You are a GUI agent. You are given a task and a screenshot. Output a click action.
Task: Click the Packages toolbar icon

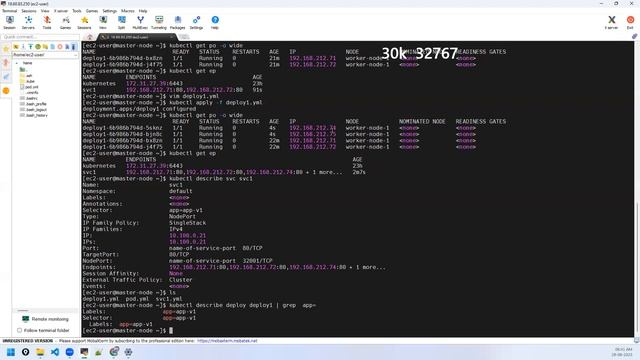coord(178,22)
